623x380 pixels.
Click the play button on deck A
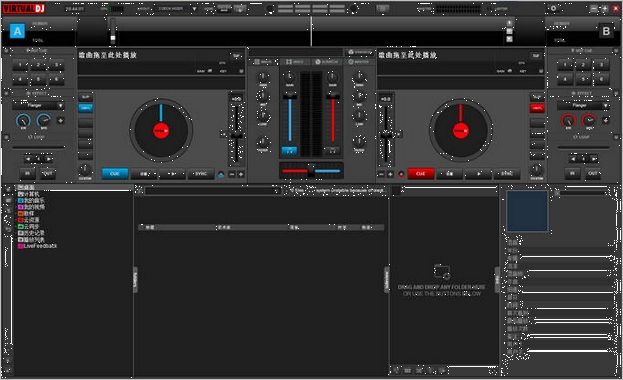pyautogui.click(x=172, y=174)
